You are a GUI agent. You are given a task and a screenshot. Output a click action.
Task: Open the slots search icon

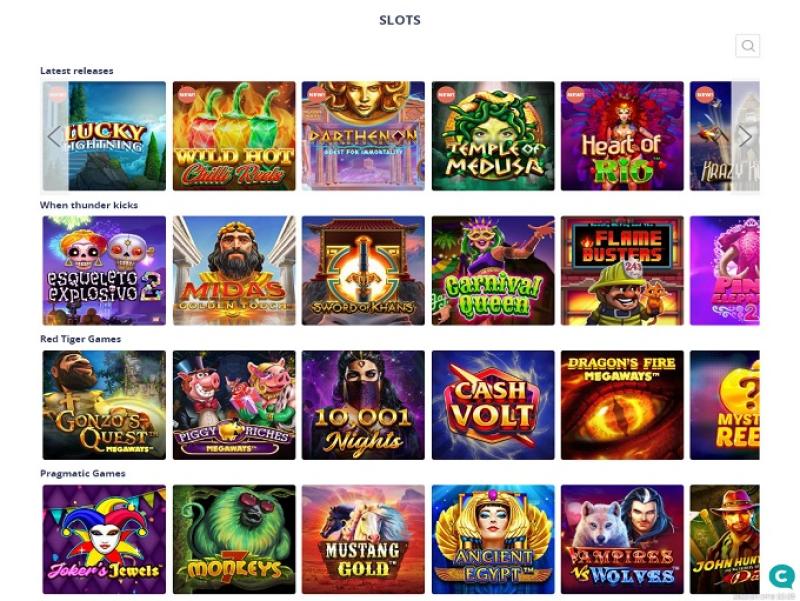tap(747, 46)
